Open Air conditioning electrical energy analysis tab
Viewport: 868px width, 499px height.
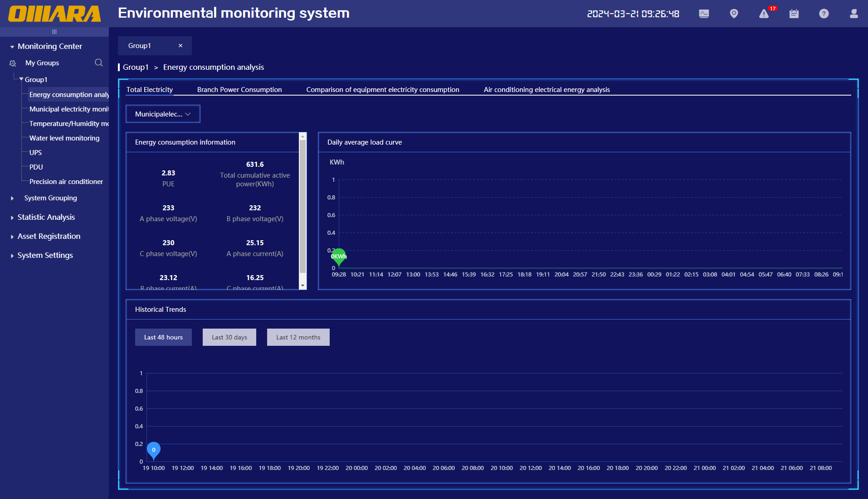[x=546, y=90]
